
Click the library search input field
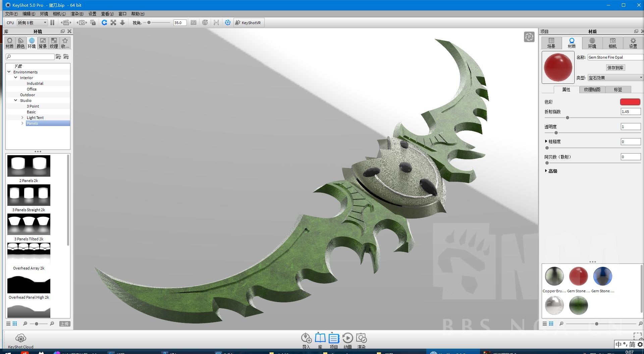tap(30, 57)
